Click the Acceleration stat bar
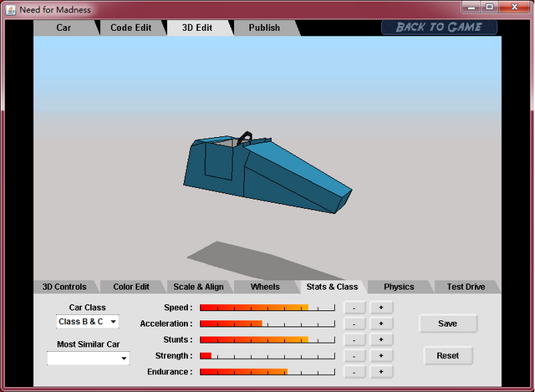The height and width of the screenshot is (392, 535). (x=267, y=323)
